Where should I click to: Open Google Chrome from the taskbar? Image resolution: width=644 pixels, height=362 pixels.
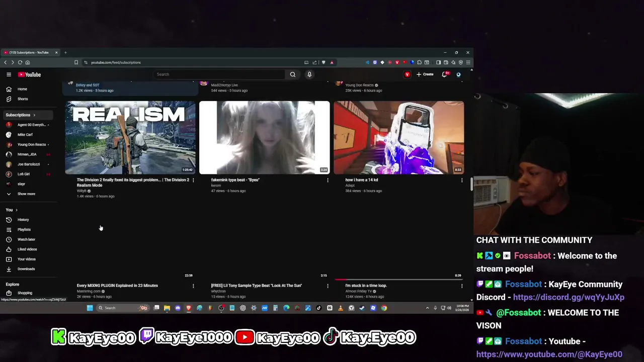click(384, 308)
